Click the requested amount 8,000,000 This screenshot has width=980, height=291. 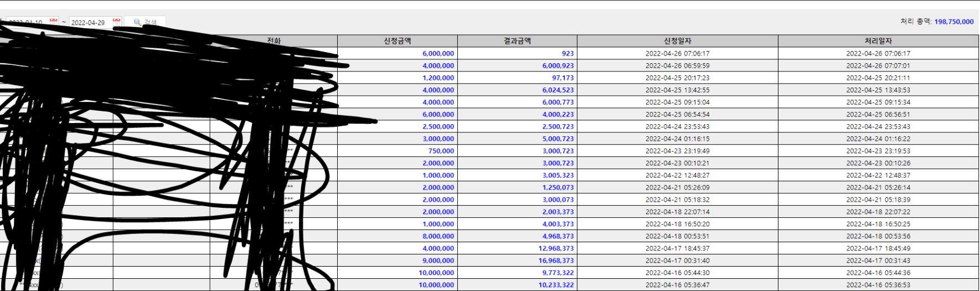tap(438, 236)
